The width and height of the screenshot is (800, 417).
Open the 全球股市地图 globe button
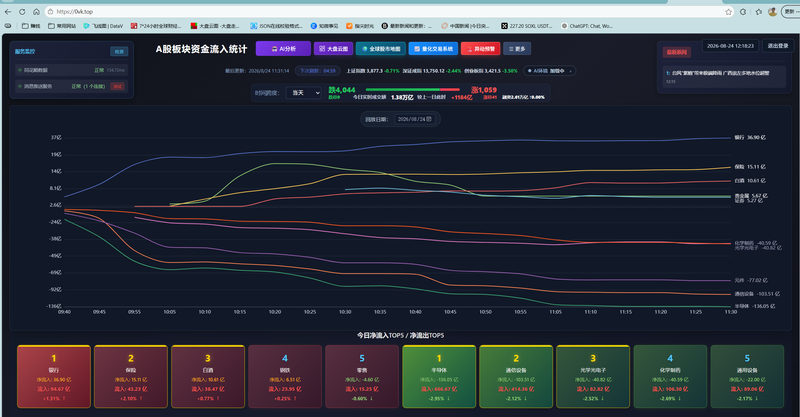click(x=381, y=48)
